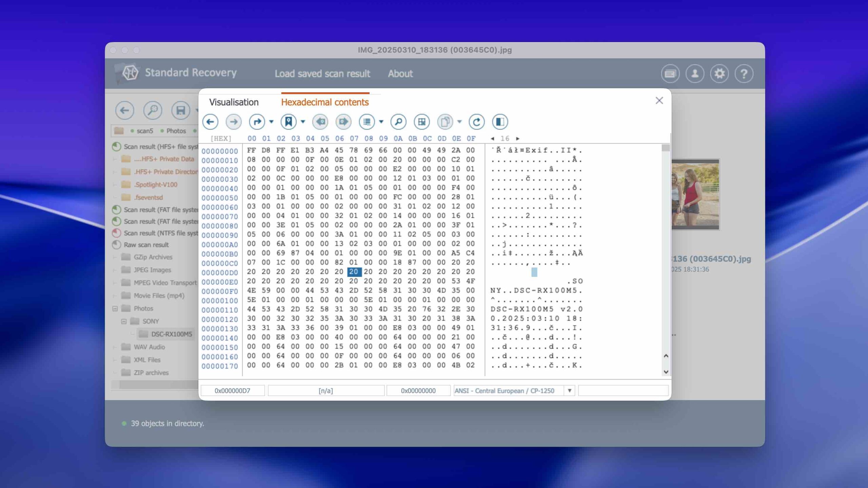The width and height of the screenshot is (868, 488).
Task: Open the ANSI Central European encoding dropdown
Action: [569, 390]
